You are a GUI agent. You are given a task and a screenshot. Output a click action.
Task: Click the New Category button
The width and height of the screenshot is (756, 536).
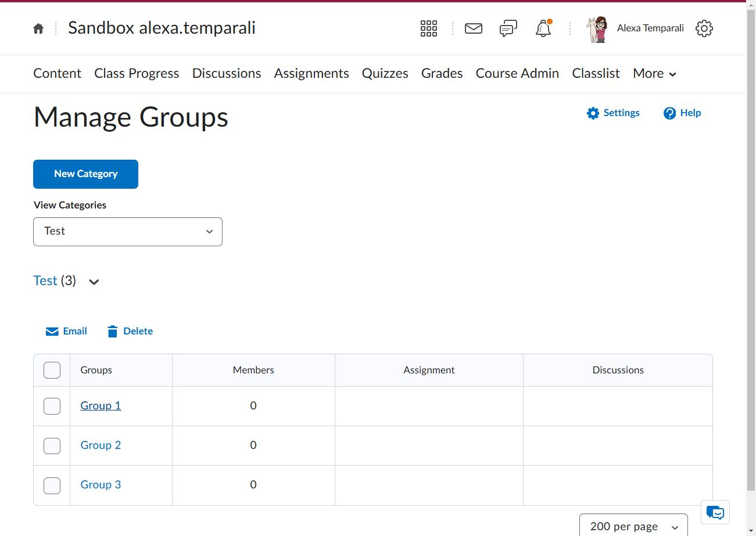pos(85,174)
